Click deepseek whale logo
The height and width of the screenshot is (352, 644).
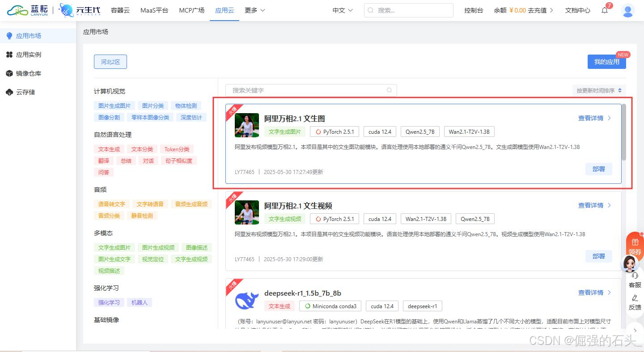tap(247, 301)
